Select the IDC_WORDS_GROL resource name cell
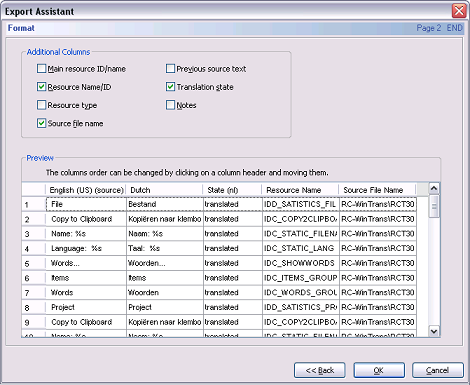 point(301,292)
